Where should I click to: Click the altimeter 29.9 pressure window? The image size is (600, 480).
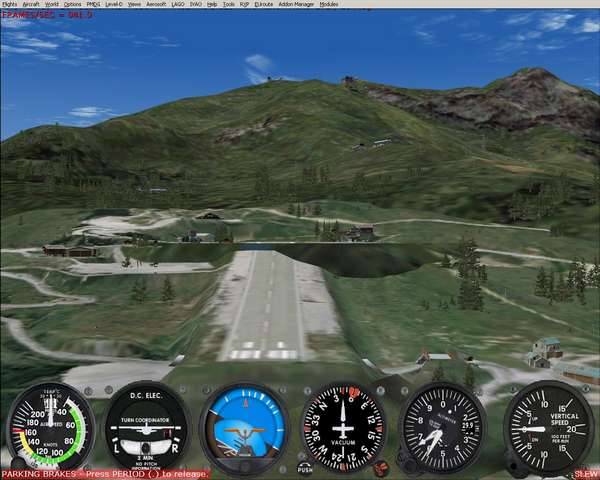(x=468, y=425)
